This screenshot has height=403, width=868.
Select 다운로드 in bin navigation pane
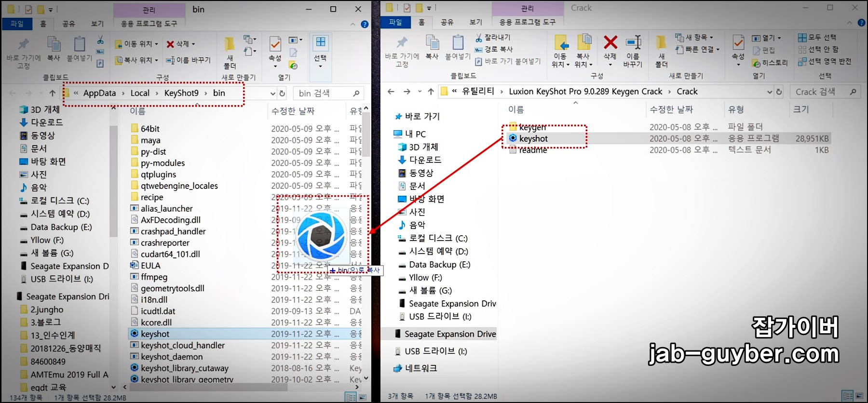(47, 122)
